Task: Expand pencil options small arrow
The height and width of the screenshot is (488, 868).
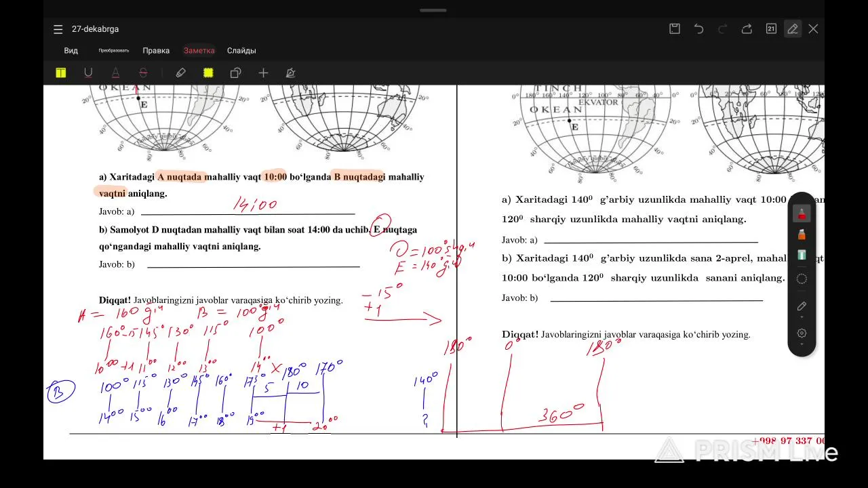Action: pos(802,317)
